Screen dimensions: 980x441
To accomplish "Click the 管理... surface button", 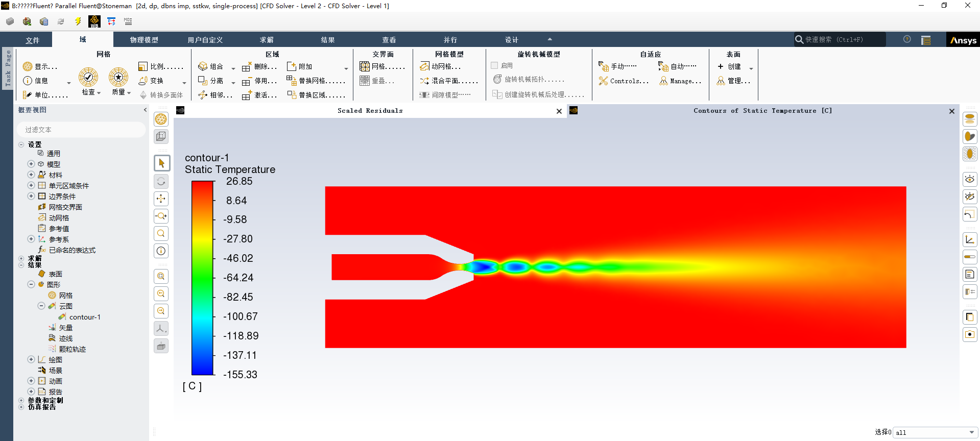I will (x=733, y=81).
